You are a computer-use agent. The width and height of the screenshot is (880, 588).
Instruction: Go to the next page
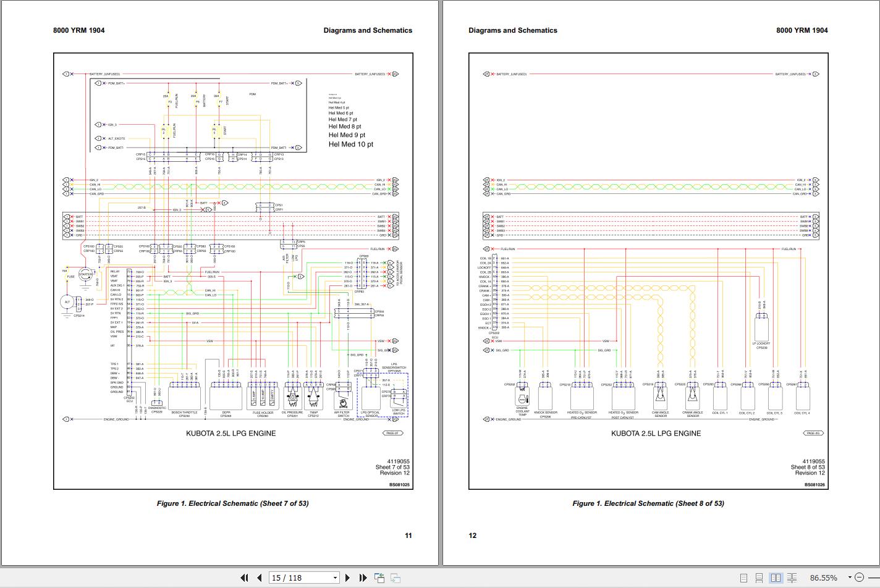coord(347,578)
